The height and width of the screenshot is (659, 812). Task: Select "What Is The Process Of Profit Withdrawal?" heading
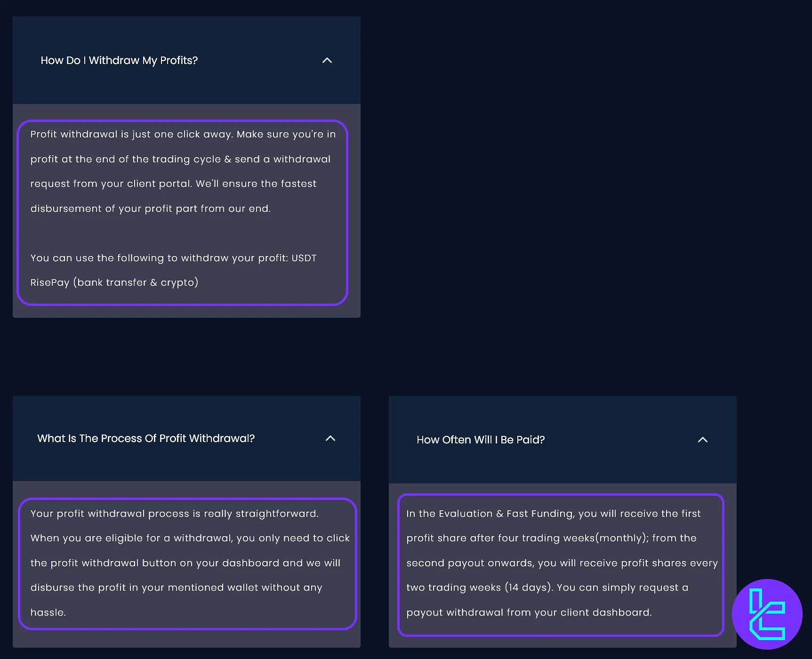tap(146, 439)
